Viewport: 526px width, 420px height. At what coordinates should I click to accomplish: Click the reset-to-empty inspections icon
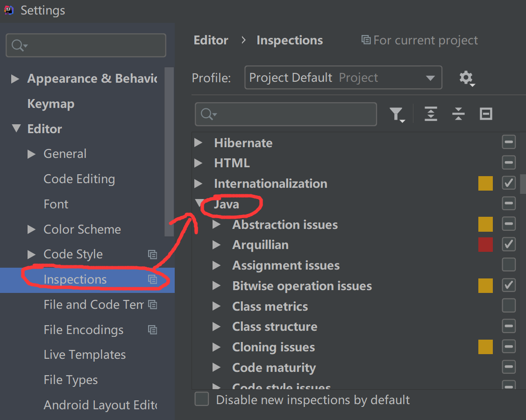pos(486,114)
